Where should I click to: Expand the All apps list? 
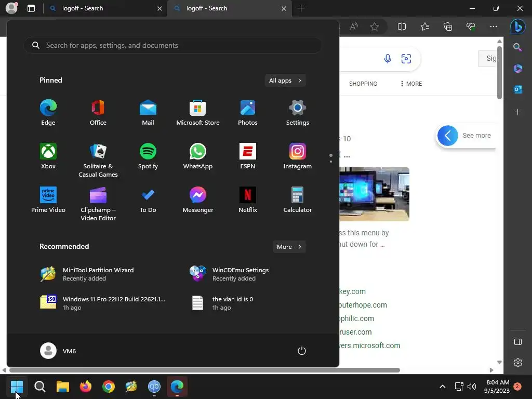(x=285, y=81)
